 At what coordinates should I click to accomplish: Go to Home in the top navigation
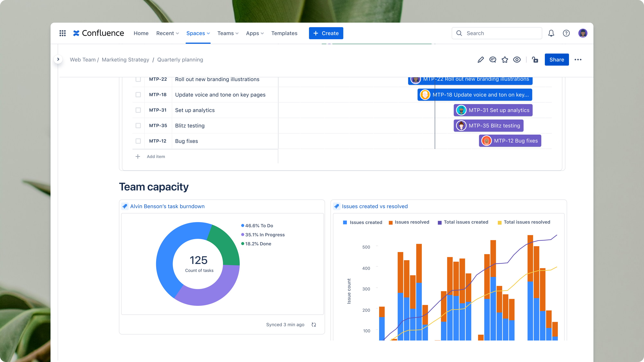(x=141, y=33)
